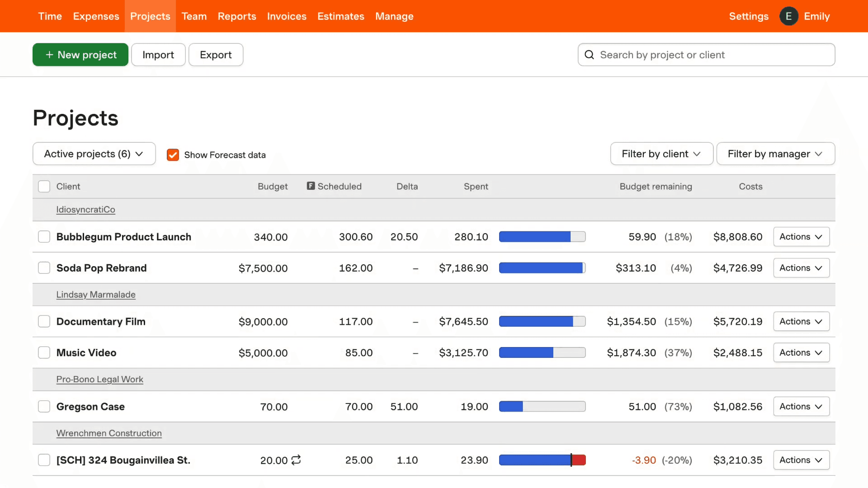Click the Emily username in header

(816, 16)
